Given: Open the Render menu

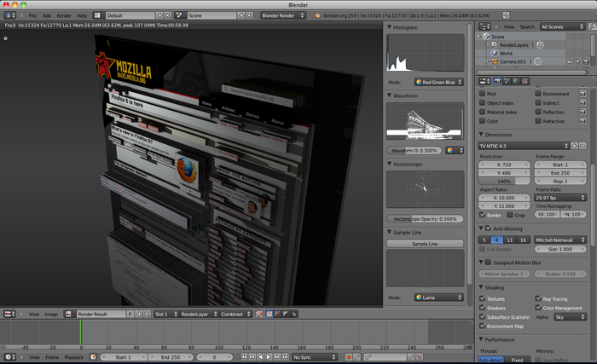Looking at the screenshot, I should point(64,15).
